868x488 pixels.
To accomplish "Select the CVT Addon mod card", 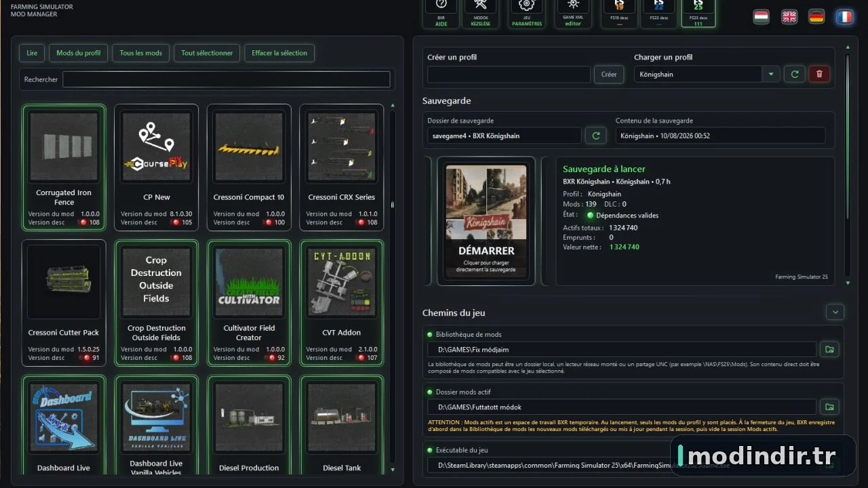I will pos(341,303).
